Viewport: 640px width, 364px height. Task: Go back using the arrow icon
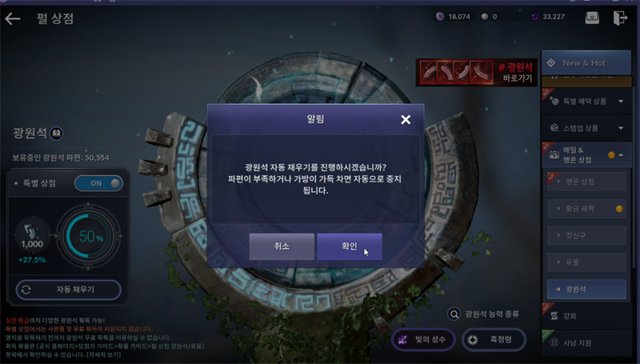pos(13,18)
